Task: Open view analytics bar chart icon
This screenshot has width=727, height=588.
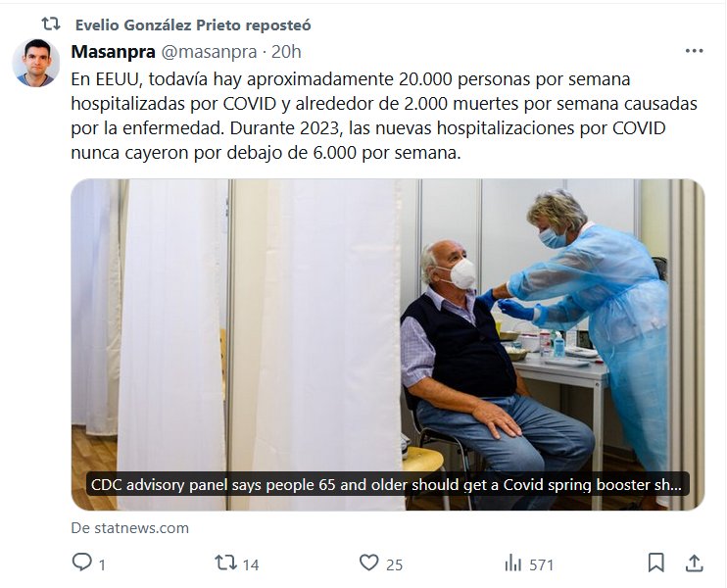Action: [513, 563]
